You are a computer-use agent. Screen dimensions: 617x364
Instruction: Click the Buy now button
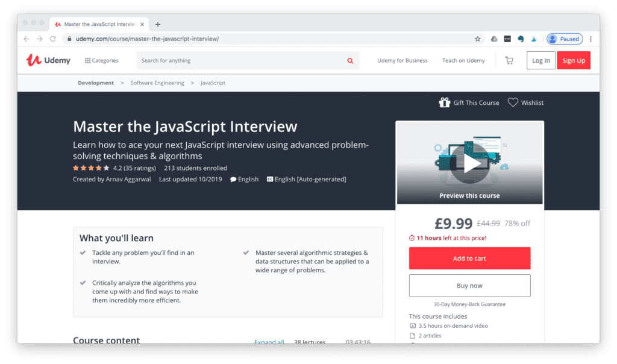(x=469, y=285)
